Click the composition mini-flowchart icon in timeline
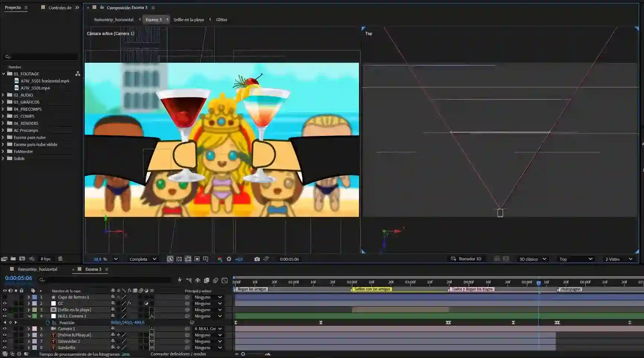This screenshot has width=644, height=358. pyautogui.click(x=189, y=280)
